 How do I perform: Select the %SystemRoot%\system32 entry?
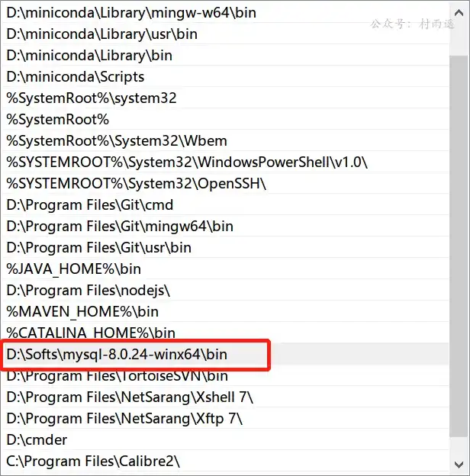point(226,98)
